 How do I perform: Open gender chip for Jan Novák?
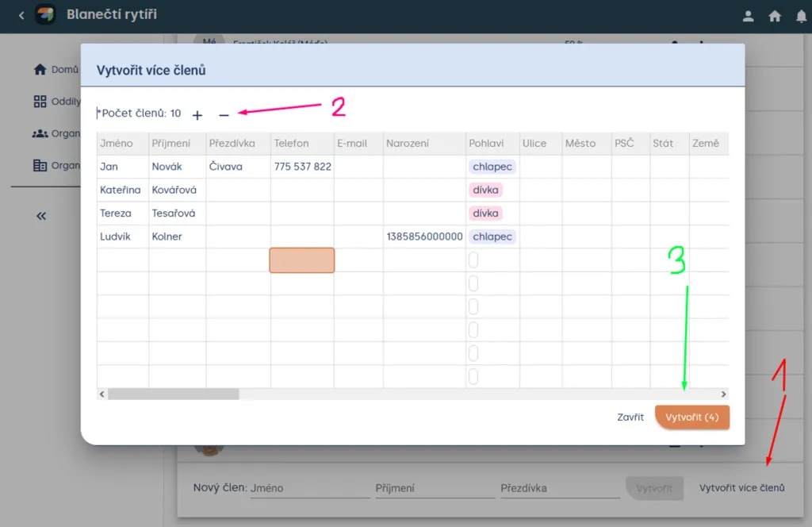(x=492, y=167)
